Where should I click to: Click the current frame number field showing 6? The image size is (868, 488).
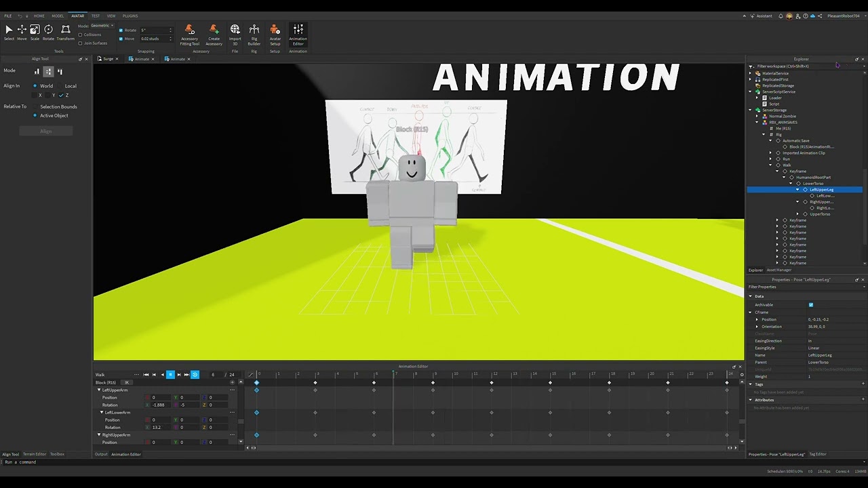click(x=213, y=374)
